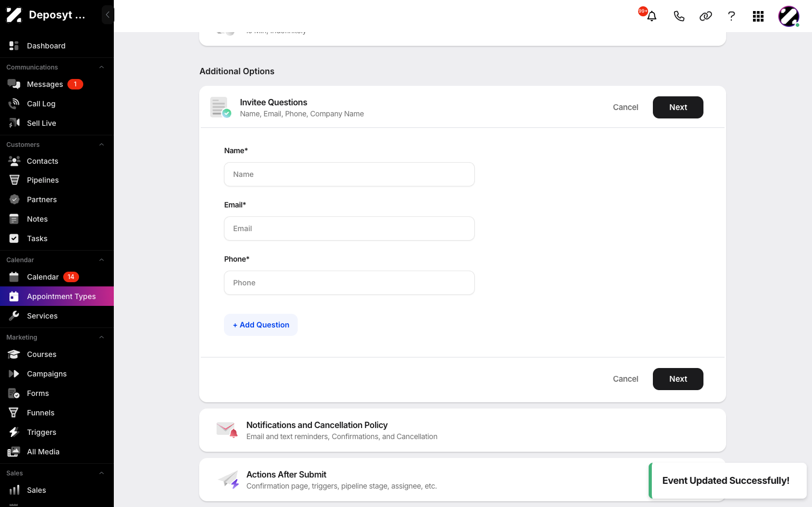
Task: Expand Actions After Submit card
Action: tap(462, 480)
